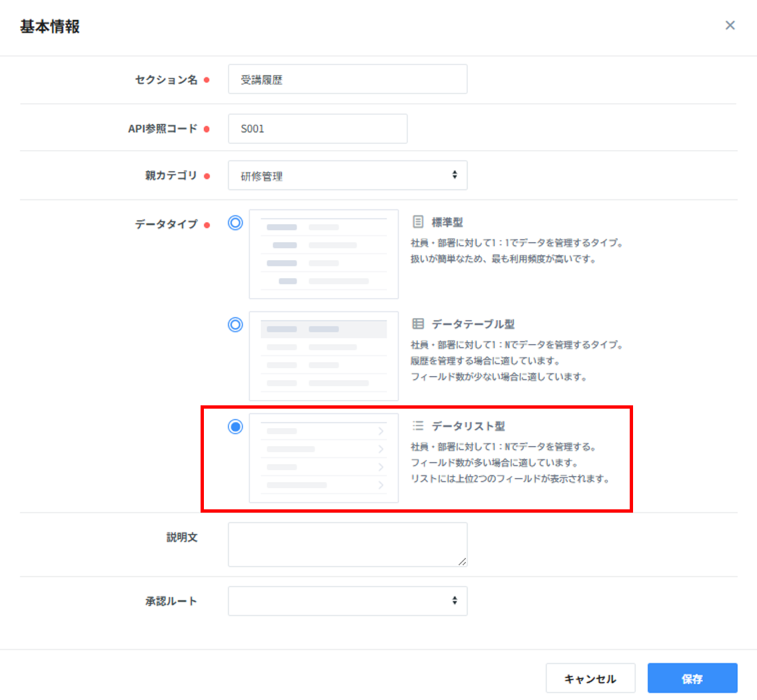This screenshot has width=757, height=700.
Task: Click the データリスト型 heading text
Action: click(x=472, y=425)
